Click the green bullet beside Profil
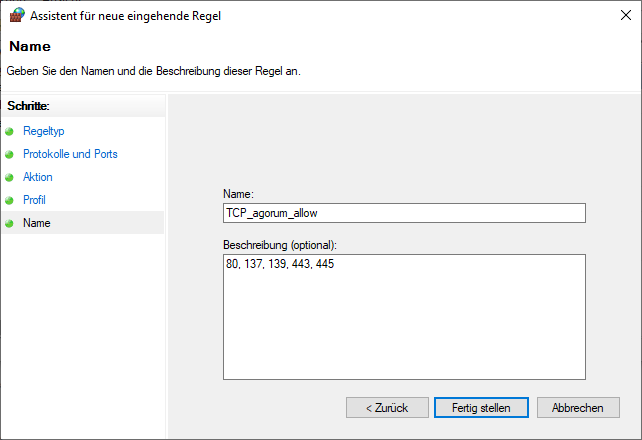This screenshot has width=642, height=440. tap(9, 200)
